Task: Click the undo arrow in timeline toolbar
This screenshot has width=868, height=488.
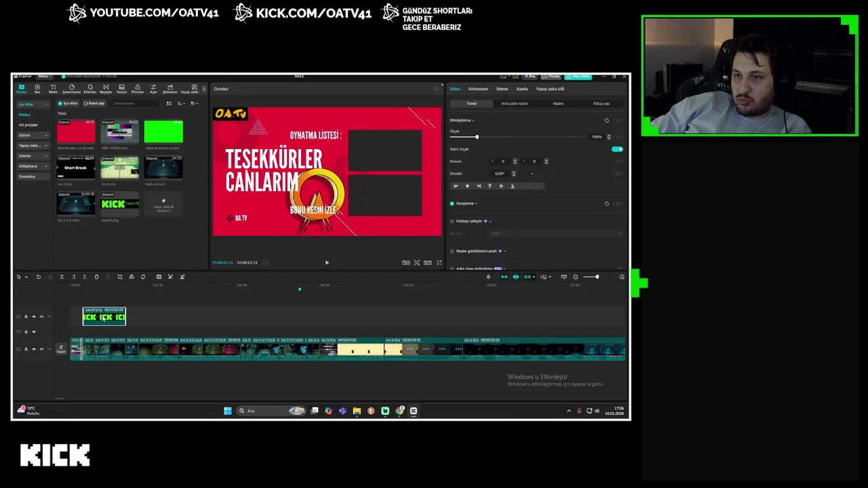Action: click(39, 277)
